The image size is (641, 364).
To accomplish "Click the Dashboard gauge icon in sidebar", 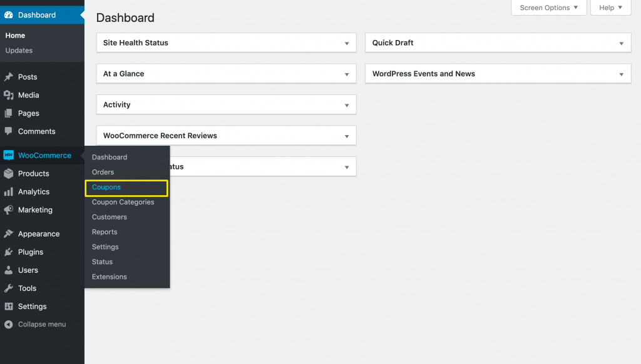I will click(x=9, y=15).
